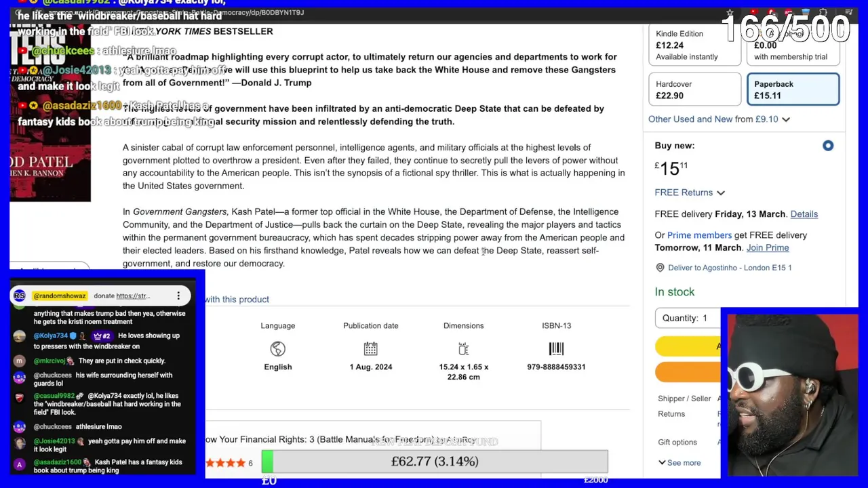Click the Dimensions ruler icon
868x488 pixels.
coord(463,348)
